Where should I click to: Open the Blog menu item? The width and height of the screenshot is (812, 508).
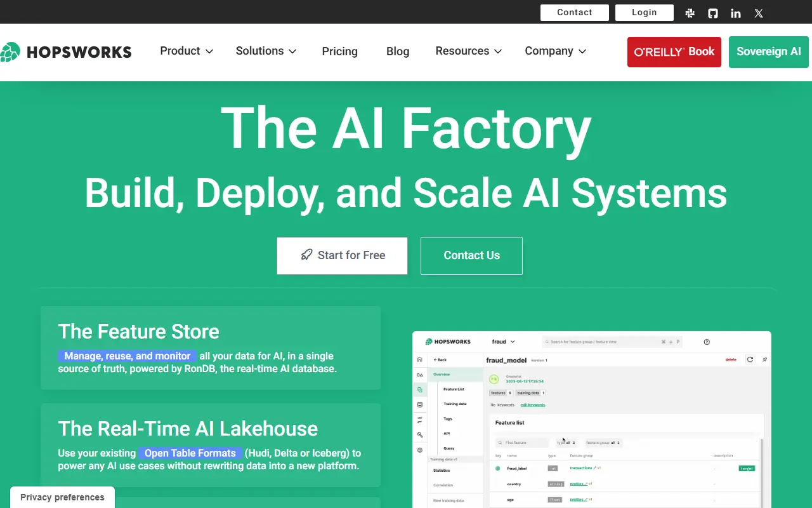(398, 51)
